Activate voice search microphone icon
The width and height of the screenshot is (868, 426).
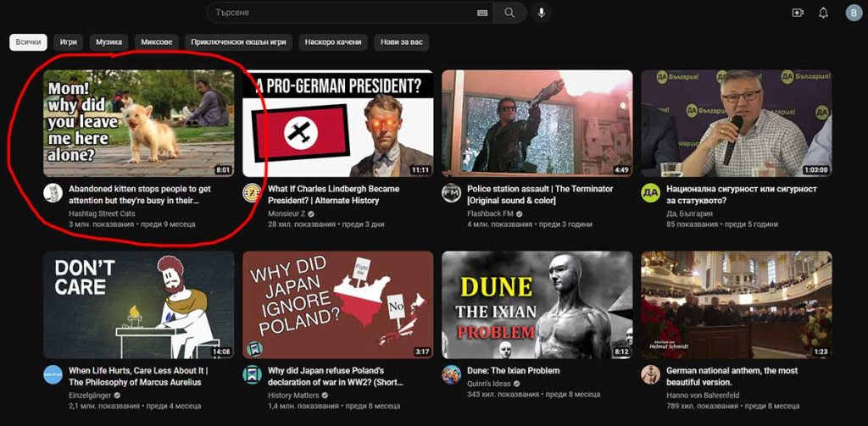pos(541,13)
